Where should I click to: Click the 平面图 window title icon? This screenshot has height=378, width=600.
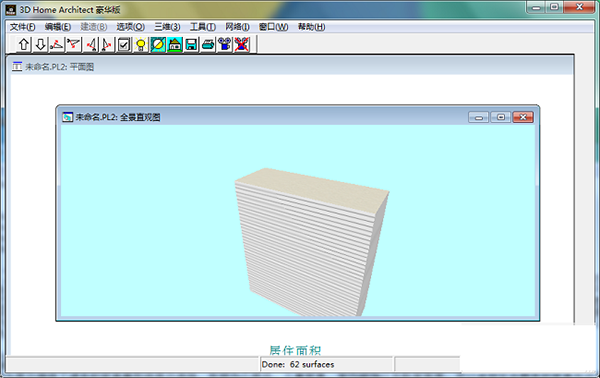(x=17, y=67)
